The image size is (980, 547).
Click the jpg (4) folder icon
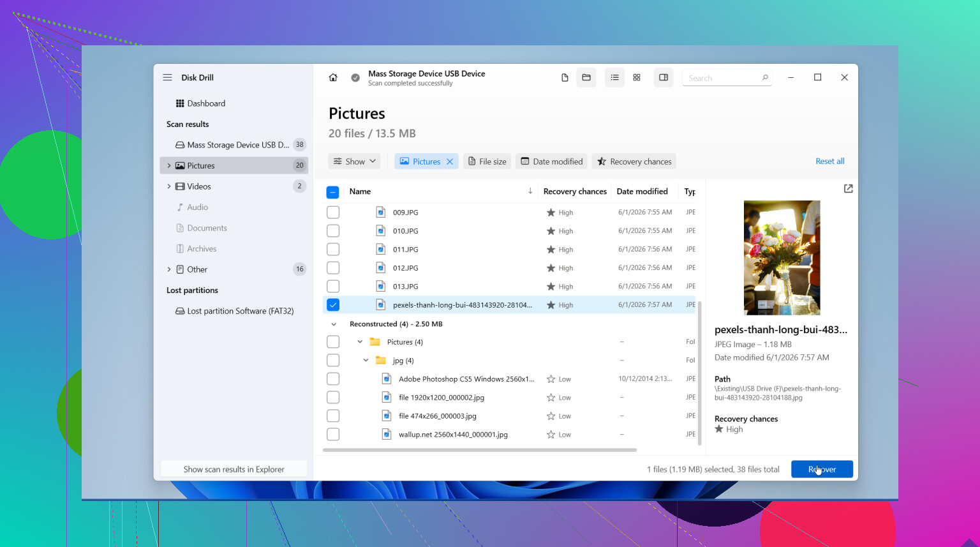[381, 361]
